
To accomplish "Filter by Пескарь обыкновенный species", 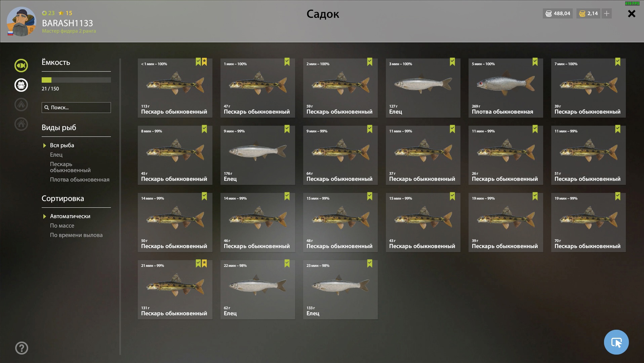I will tap(70, 167).
